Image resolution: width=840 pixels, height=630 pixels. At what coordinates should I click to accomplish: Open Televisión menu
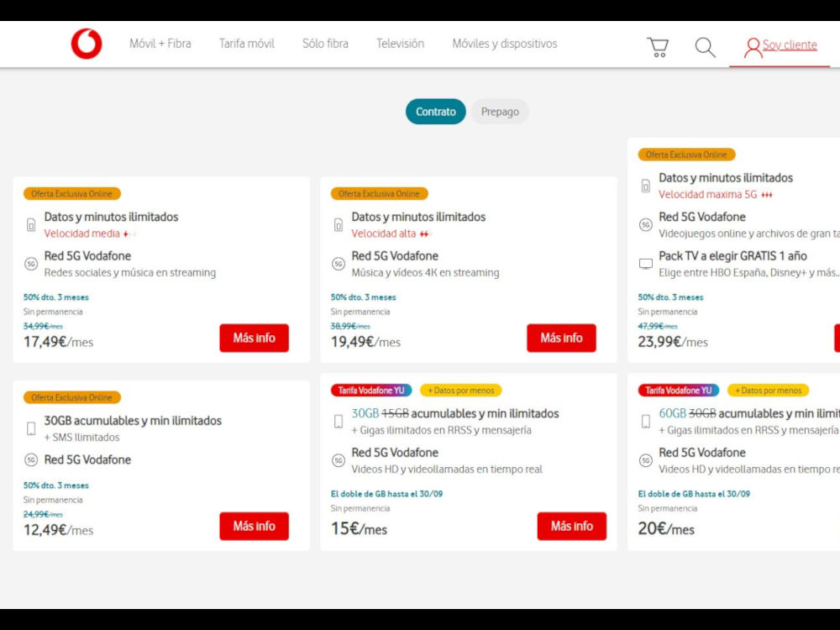click(x=400, y=44)
